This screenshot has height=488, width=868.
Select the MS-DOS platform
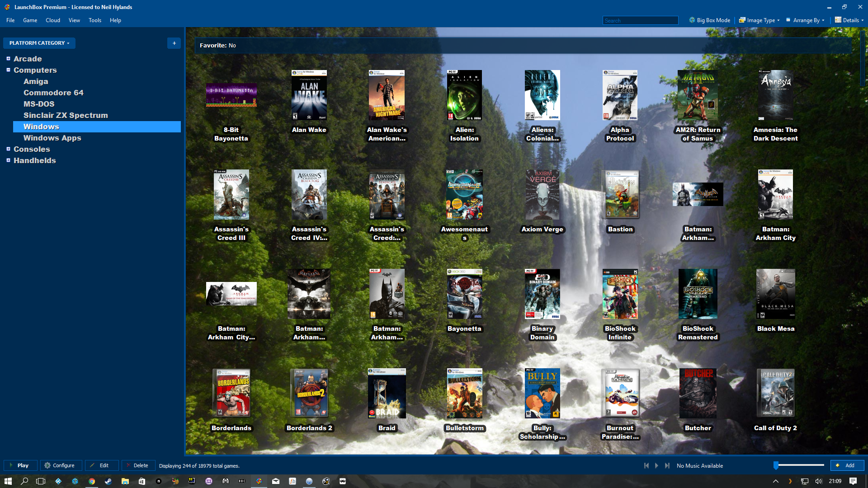pyautogui.click(x=39, y=104)
